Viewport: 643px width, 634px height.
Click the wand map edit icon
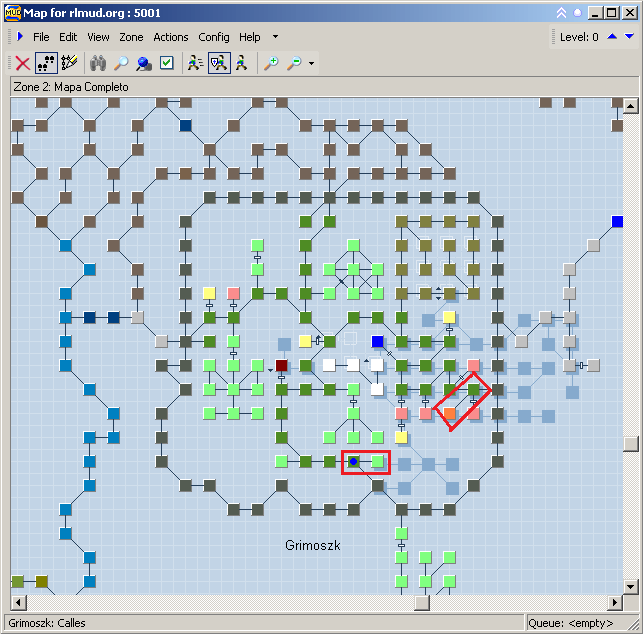(69, 63)
